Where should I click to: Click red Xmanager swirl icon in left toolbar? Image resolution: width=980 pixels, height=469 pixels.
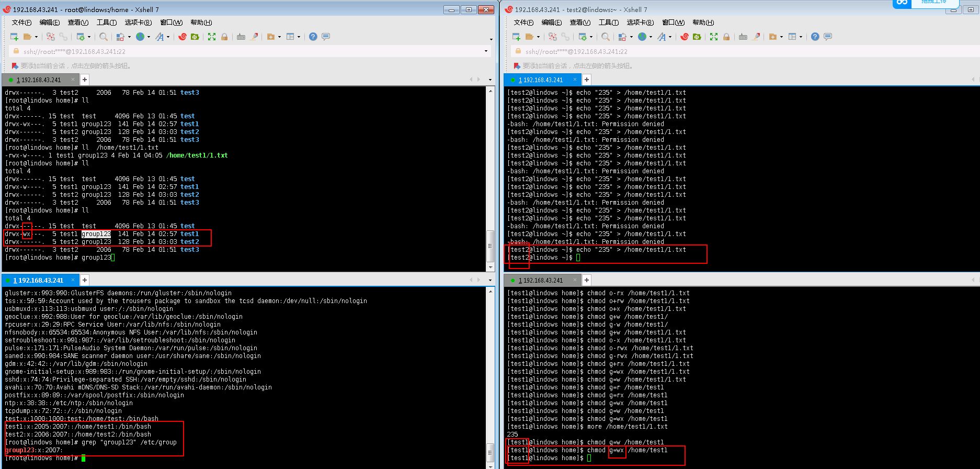(183, 37)
